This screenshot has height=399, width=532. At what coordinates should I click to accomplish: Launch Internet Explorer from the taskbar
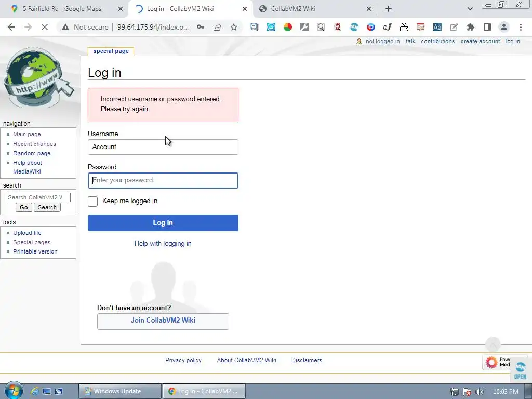[35, 391]
